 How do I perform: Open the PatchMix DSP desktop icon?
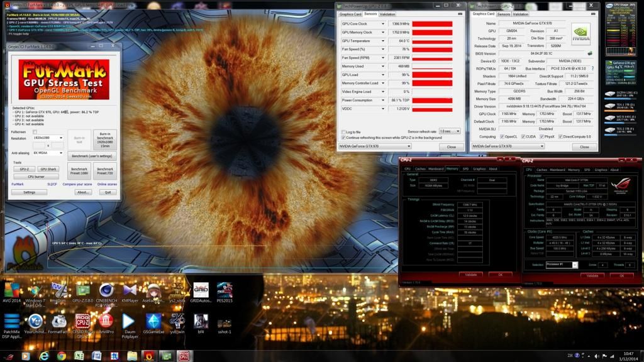[x=11, y=326]
